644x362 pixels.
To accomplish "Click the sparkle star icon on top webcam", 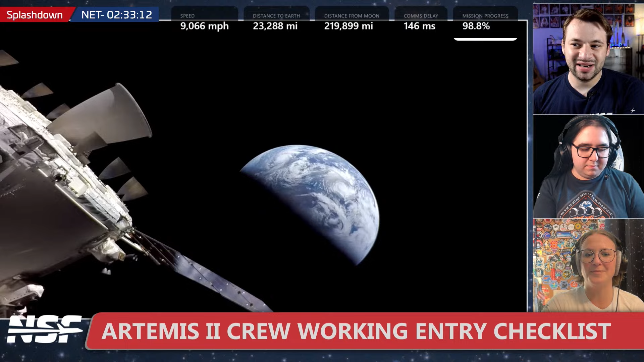I will point(633,110).
